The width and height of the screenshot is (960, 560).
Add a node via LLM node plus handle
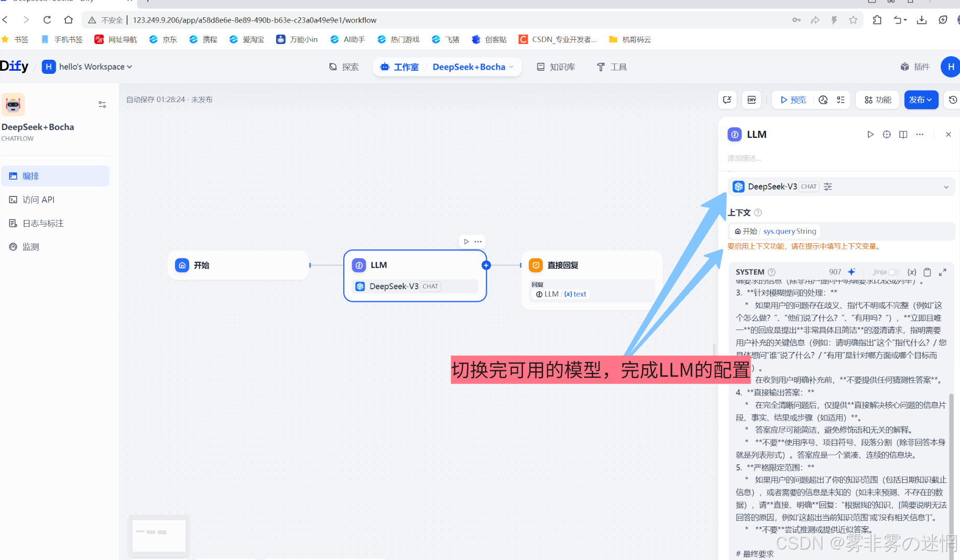(x=486, y=265)
